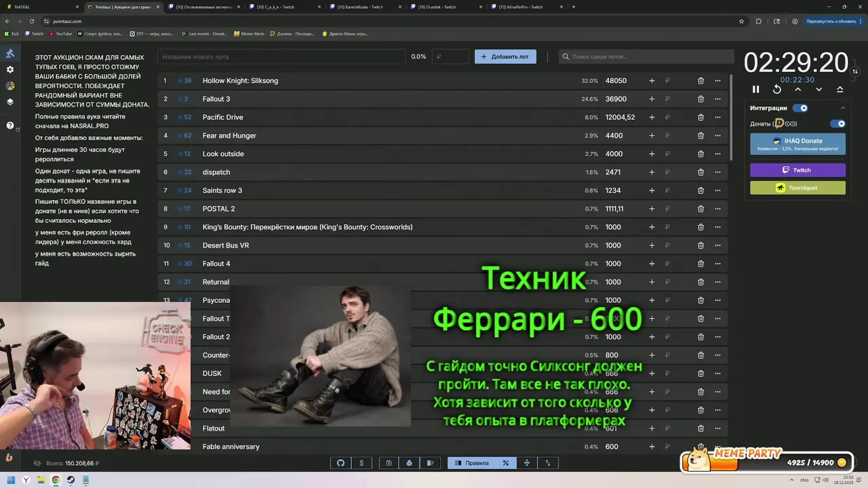868x488 pixels.
Task: Click the save icon in bottom bar
Action: [389, 463]
